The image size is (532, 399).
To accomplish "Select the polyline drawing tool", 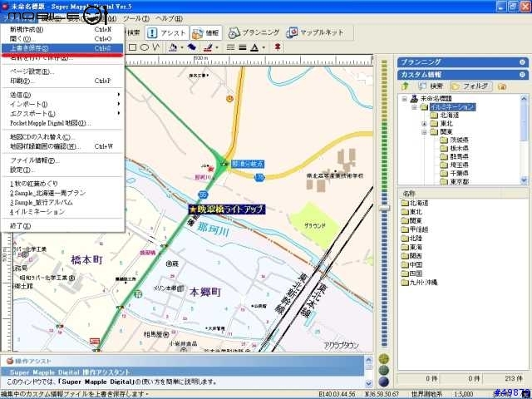I will click(x=155, y=47).
